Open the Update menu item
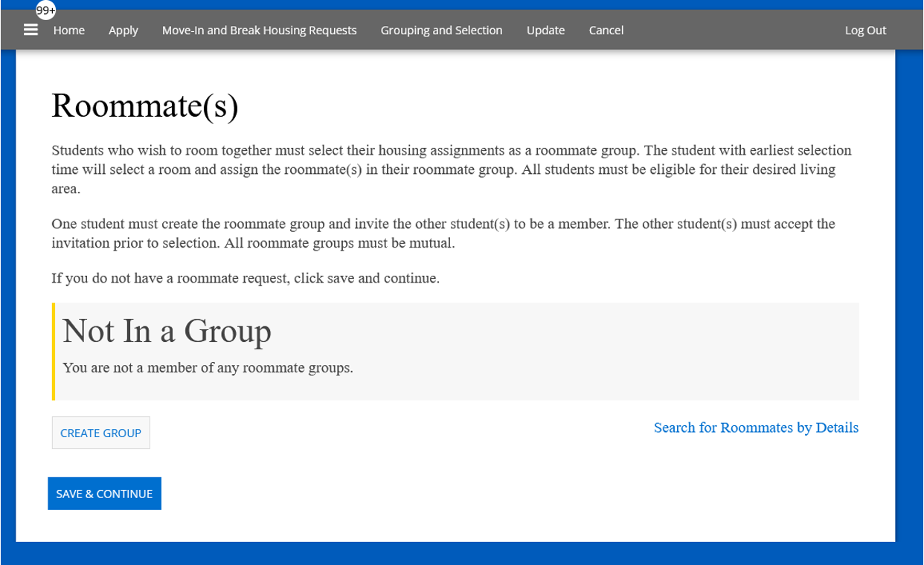Screen dimensions: 924x565 point(545,30)
